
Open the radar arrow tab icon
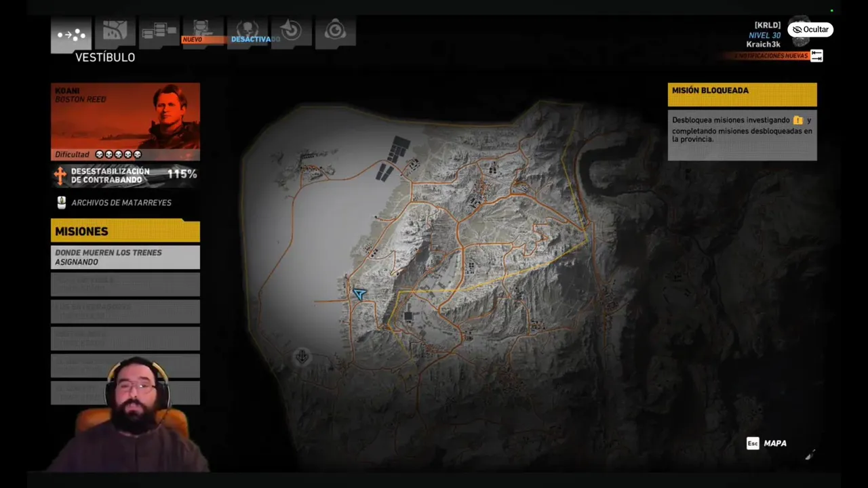click(x=292, y=32)
